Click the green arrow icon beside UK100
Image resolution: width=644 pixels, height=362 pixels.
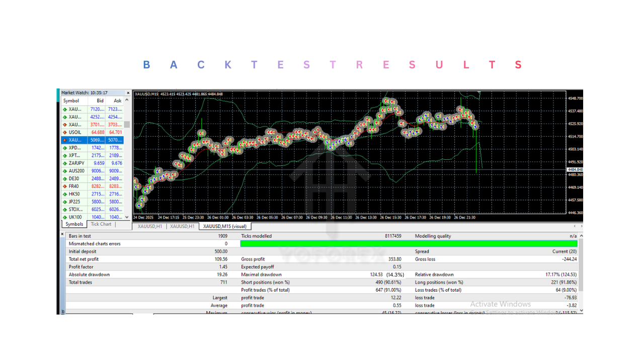(x=65, y=217)
